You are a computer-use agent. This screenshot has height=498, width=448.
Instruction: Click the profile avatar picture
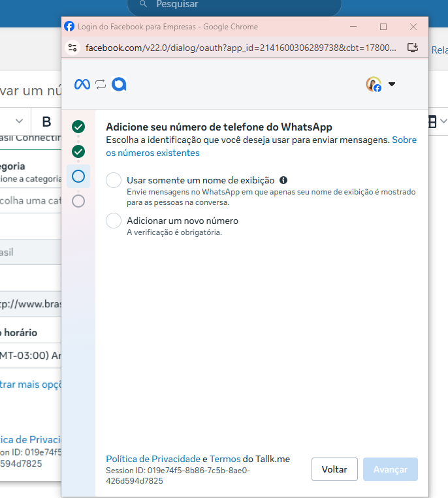click(374, 84)
